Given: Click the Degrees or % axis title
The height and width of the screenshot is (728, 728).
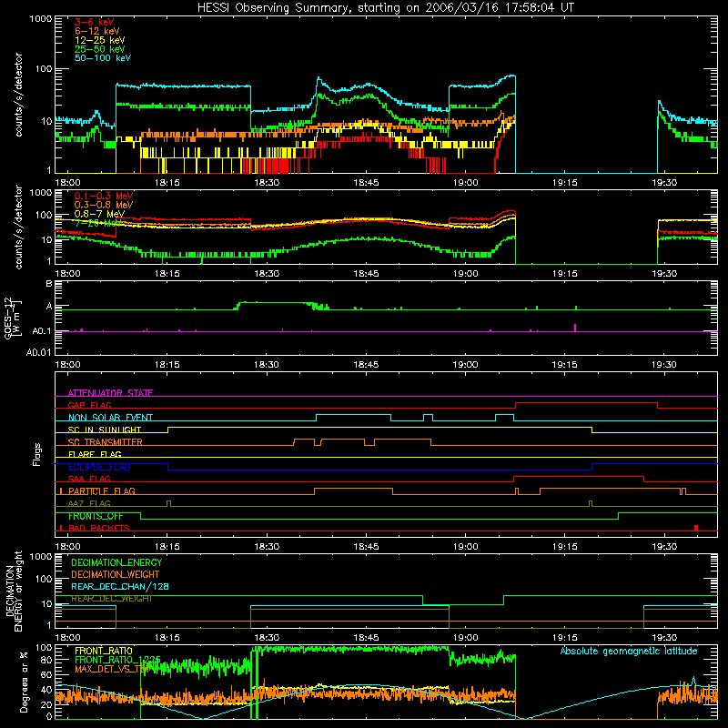Looking at the screenshot, I should pos(24,682).
